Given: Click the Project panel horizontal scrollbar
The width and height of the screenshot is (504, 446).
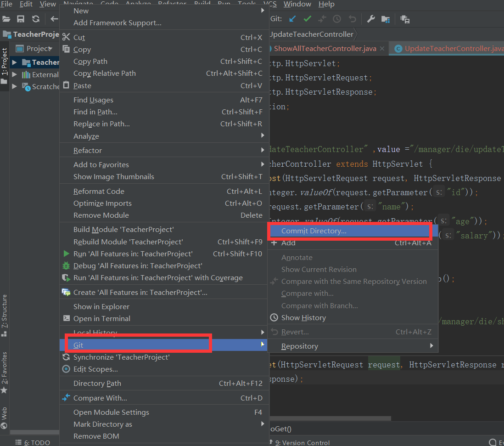Looking at the screenshot, I should pos(35,432).
